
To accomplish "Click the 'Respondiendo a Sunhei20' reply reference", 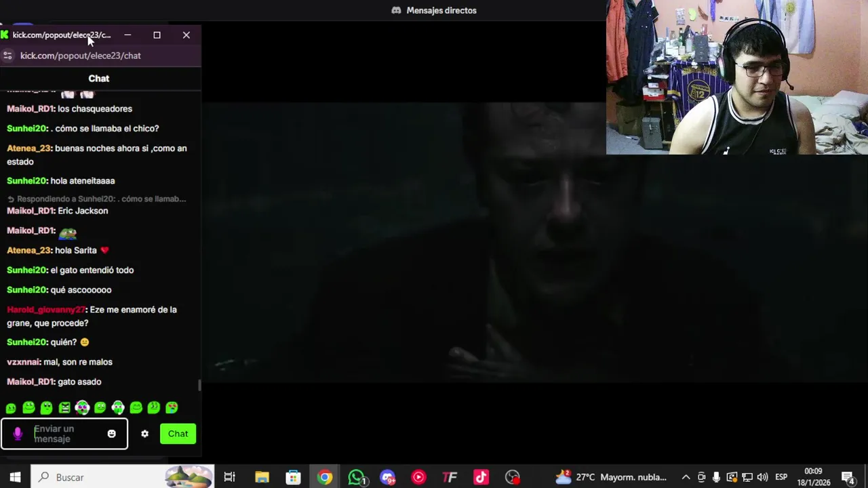I will (96, 199).
